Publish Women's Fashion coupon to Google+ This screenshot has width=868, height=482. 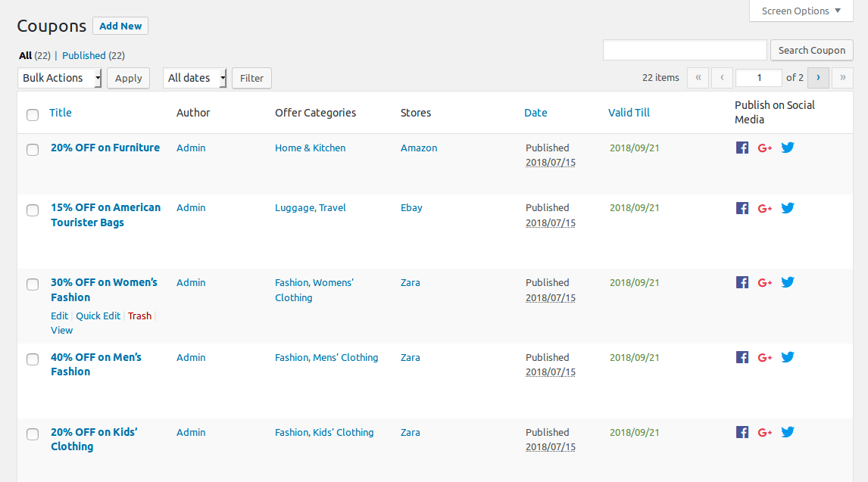(765, 283)
